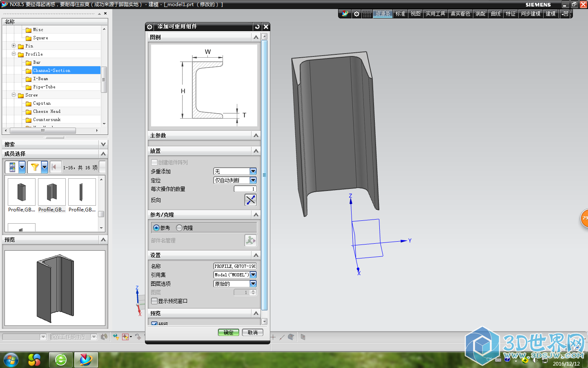The image size is (588, 368).
Task: Switch to the 实用工具 tab
Action: tap(435, 13)
